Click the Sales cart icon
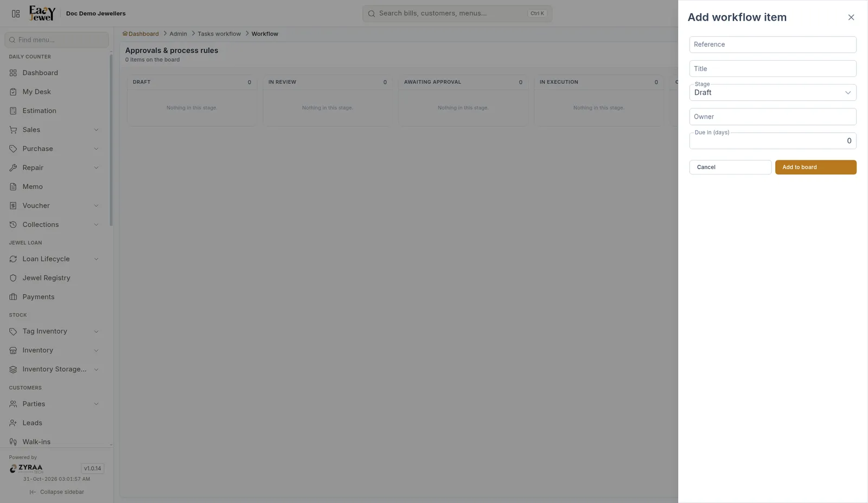The image size is (868, 503). 13,130
